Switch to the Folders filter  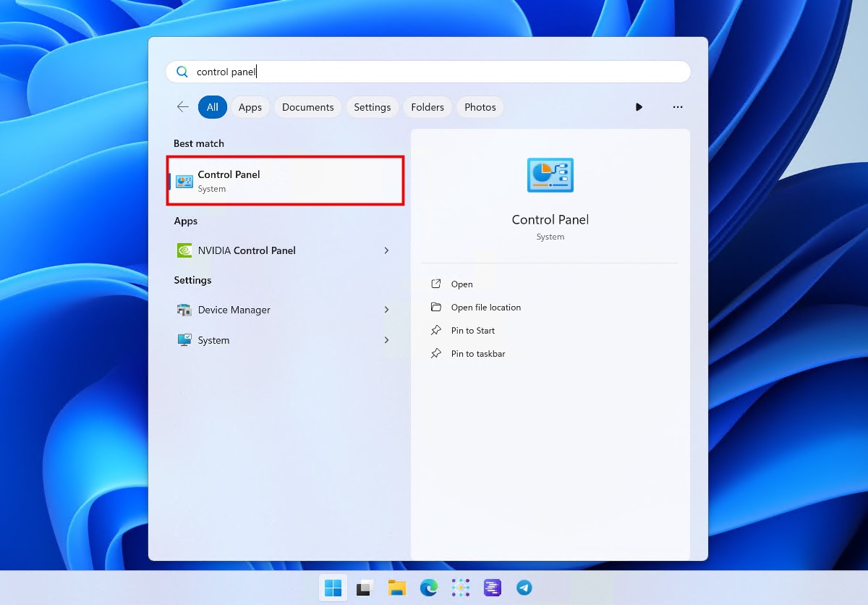[427, 107]
